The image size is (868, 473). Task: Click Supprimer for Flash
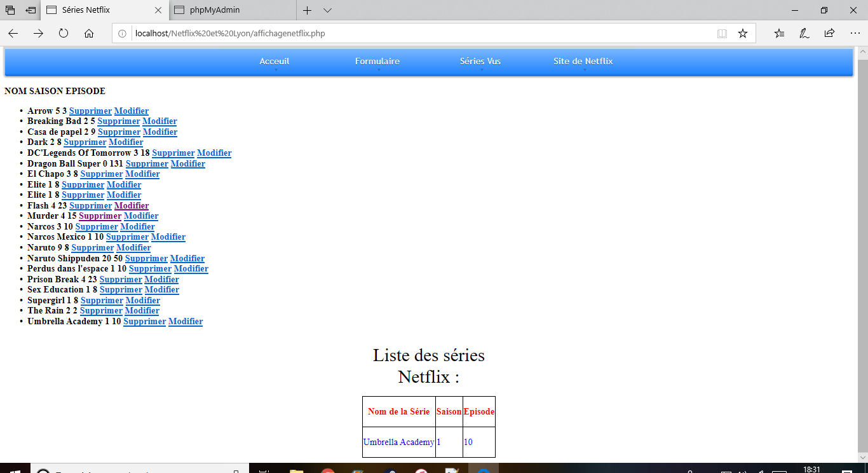point(90,205)
